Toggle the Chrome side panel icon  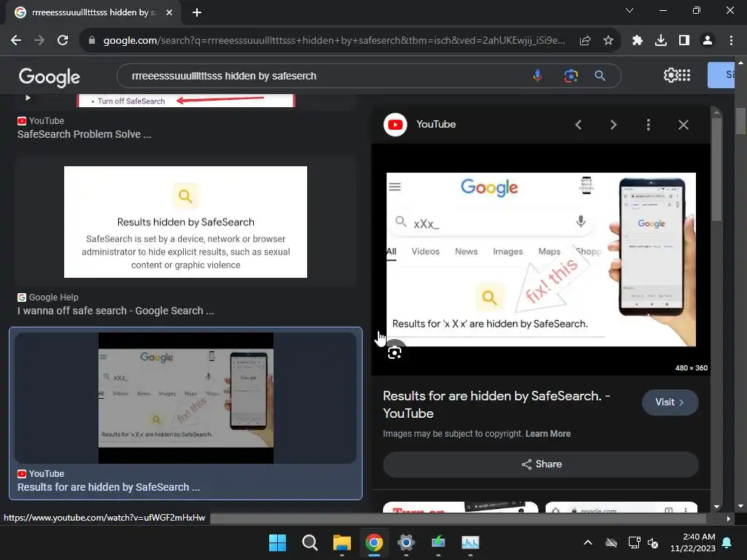(x=684, y=41)
